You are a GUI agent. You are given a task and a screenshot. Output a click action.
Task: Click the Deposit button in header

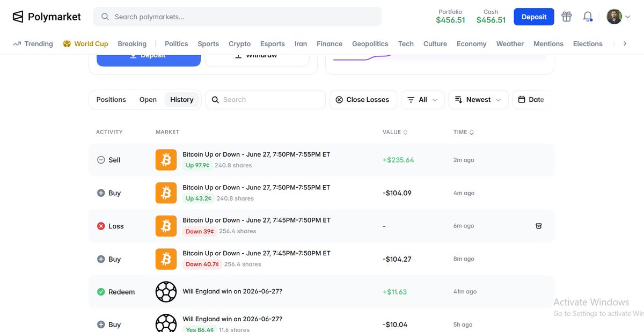pyautogui.click(x=534, y=17)
